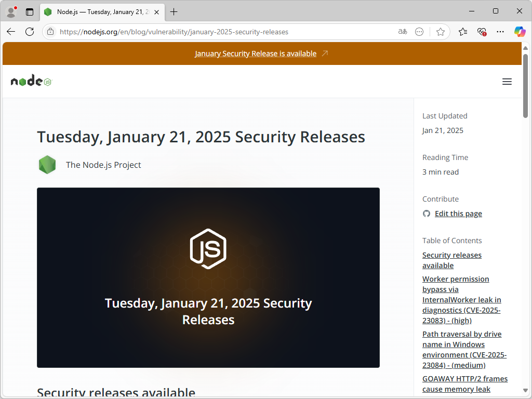Click the Edit this page link
Screen dimensions: 532x399
tap(458, 214)
